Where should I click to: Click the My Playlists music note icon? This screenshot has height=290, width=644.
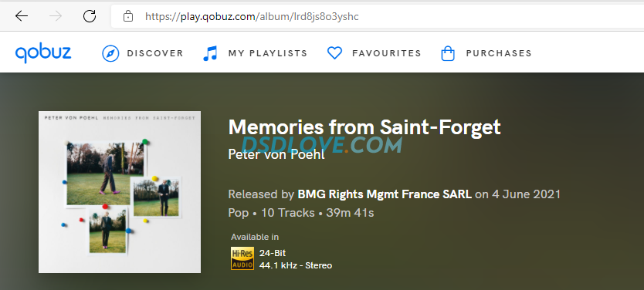[210, 53]
